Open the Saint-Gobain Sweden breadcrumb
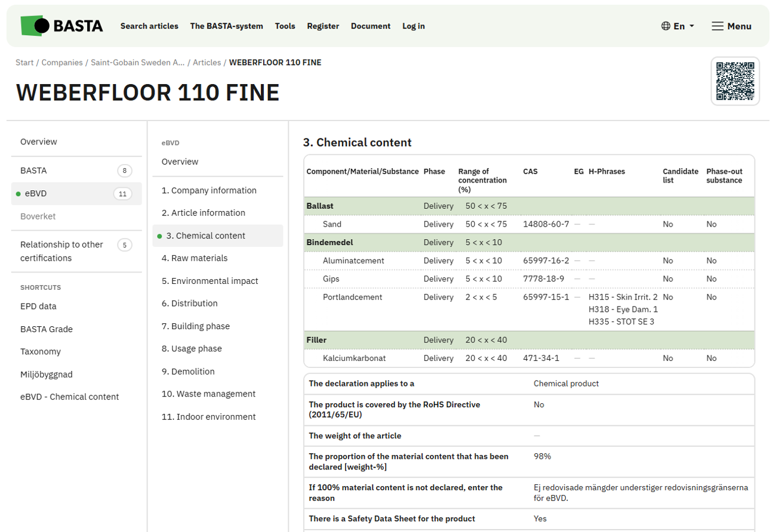 pos(137,63)
